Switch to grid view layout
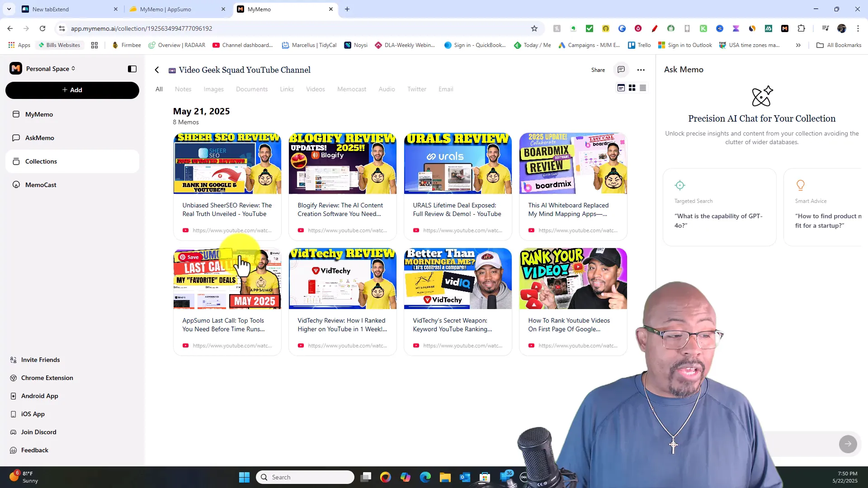The height and width of the screenshot is (488, 868). 632,88
